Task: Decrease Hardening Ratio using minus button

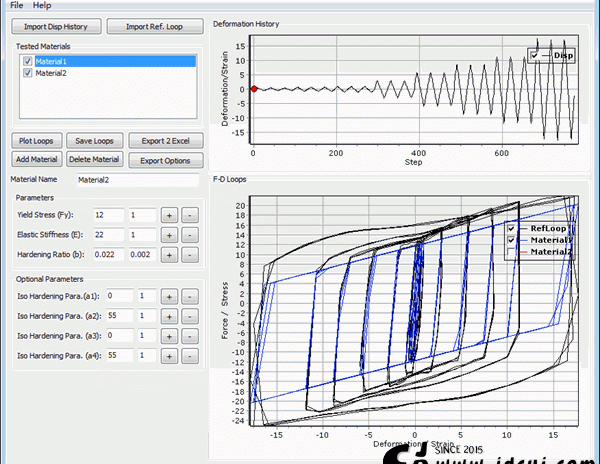Action: click(x=190, y=253)
